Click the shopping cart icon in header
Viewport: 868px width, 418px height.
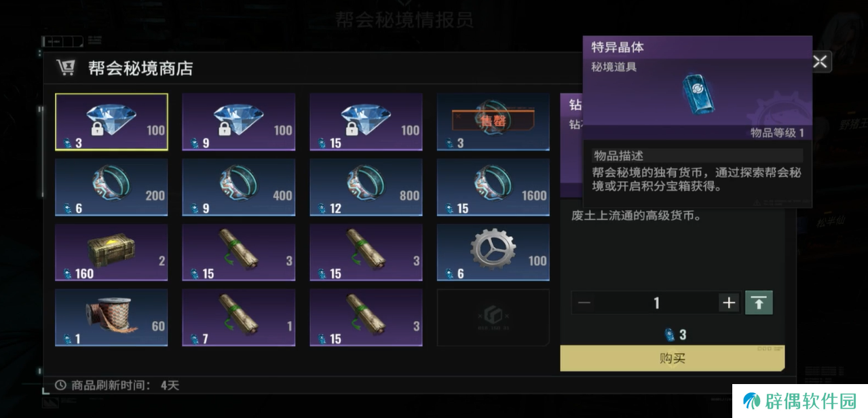tap(66, 68)
